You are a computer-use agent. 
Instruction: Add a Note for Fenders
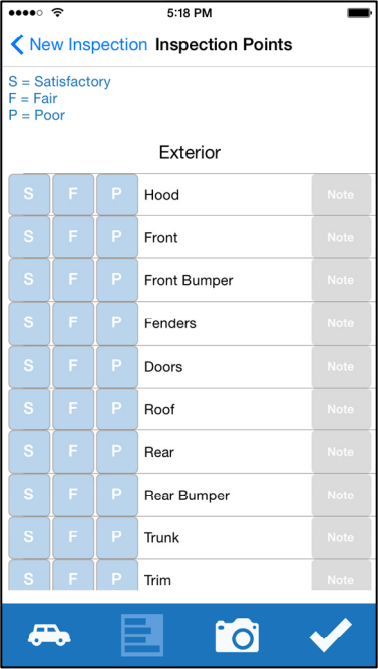[341, 323]
